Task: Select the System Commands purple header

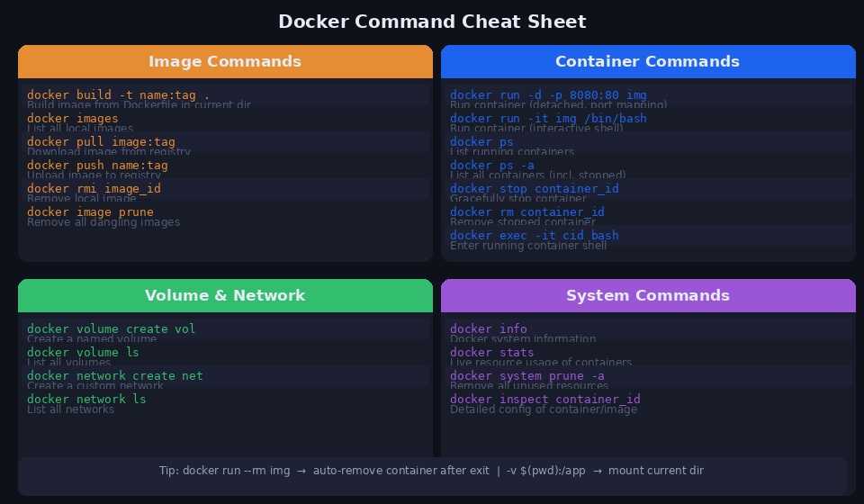Action: [x=647, y=296]
